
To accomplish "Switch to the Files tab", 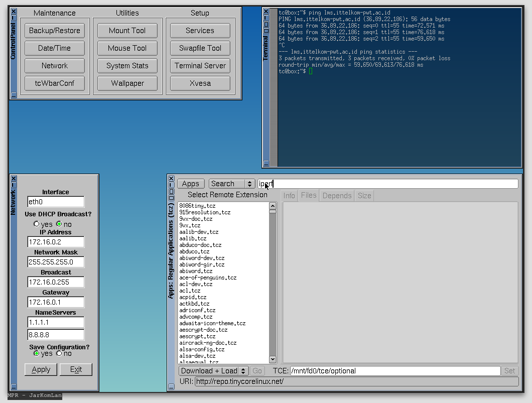I will (308, 195).
